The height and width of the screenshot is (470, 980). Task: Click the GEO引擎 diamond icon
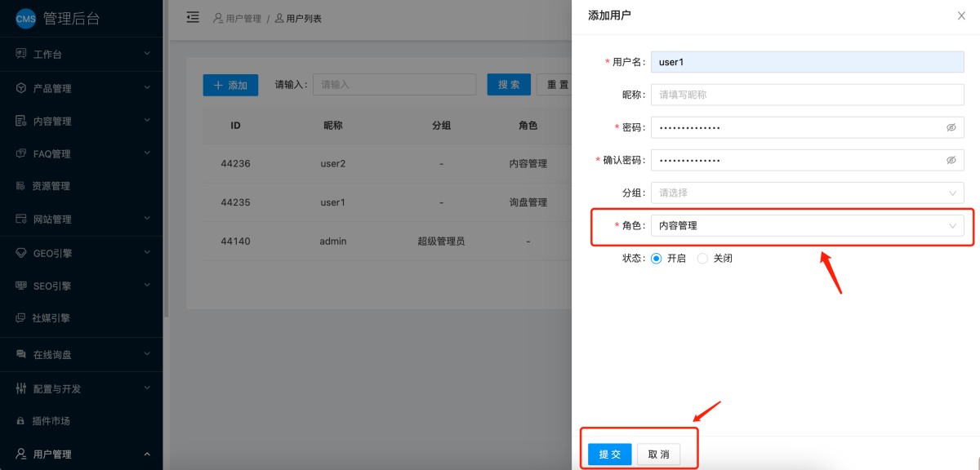(x=21, y=253)
